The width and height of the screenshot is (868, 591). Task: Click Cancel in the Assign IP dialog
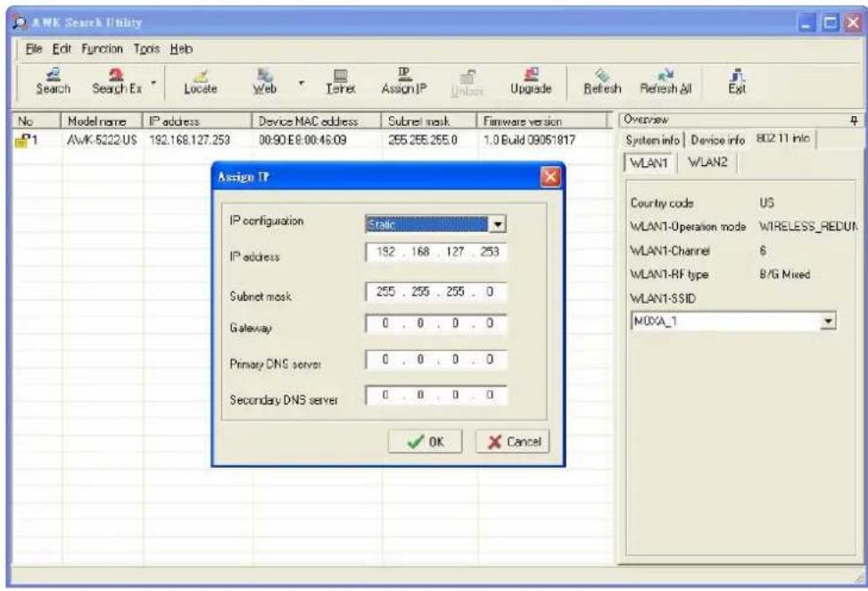(x=513, y=441)
